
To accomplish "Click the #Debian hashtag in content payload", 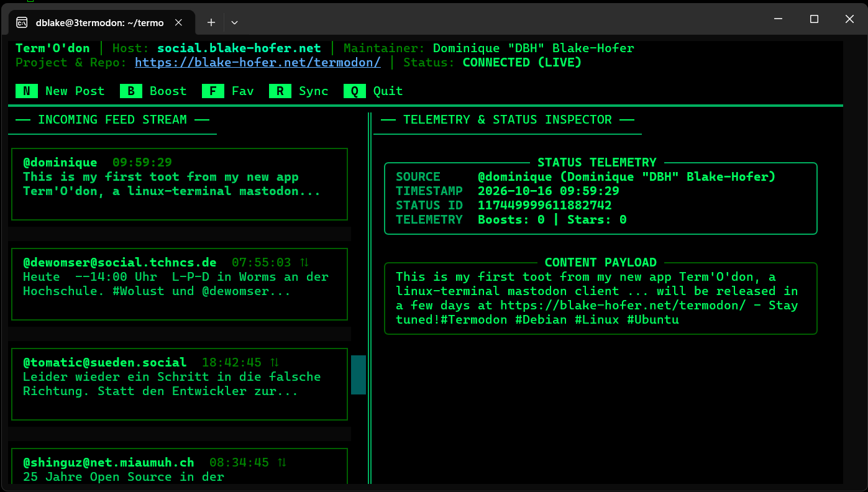I will (541, 321).
